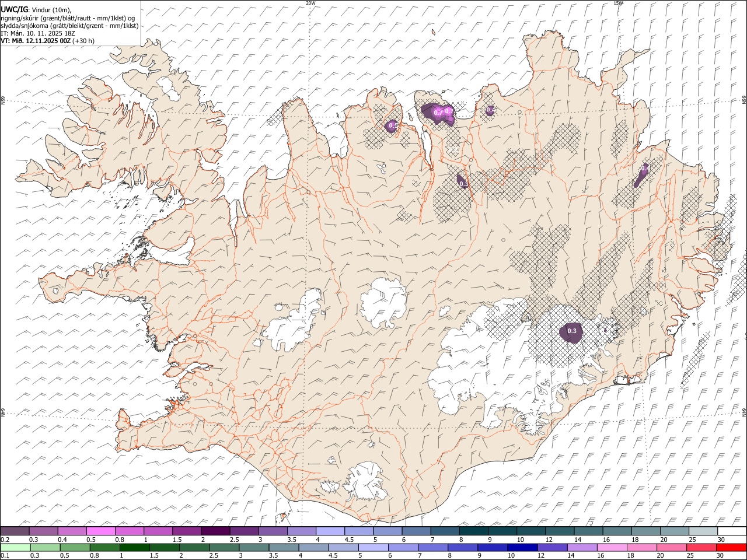Select the 3 violet snow scale swatch
Image resolution: width=747 pixels, height=560 pixels.
click(x=273, y=531)
